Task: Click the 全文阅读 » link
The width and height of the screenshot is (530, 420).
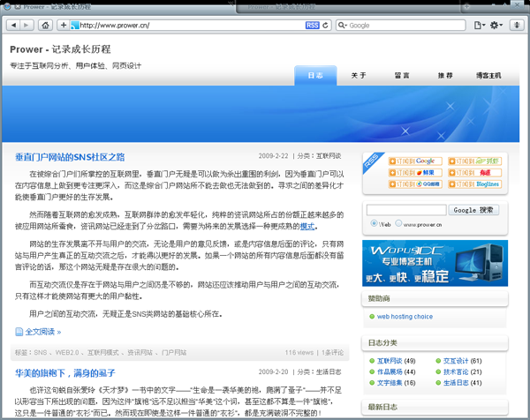Action: coord(43,332)
